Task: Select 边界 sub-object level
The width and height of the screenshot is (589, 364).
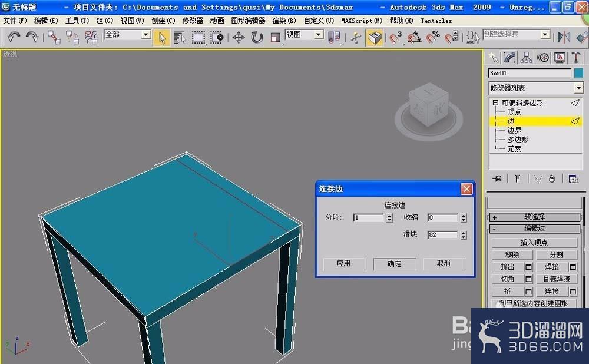Action: pos(514,130)
